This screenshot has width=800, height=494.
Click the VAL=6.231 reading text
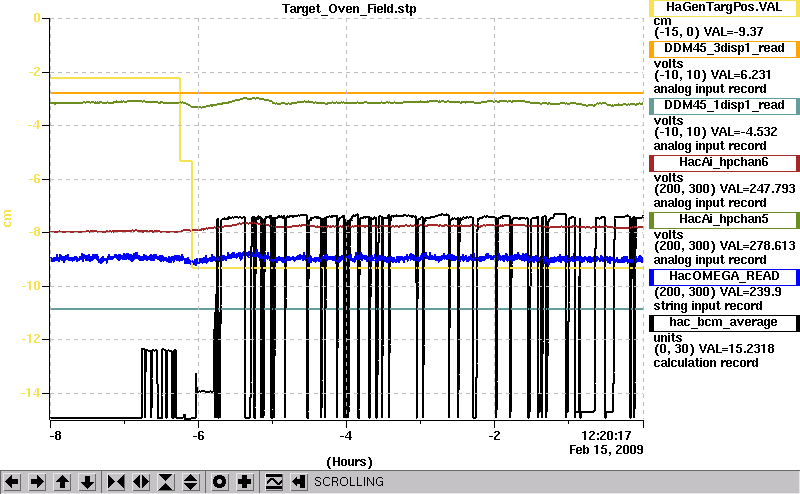[x=741, y=75]
